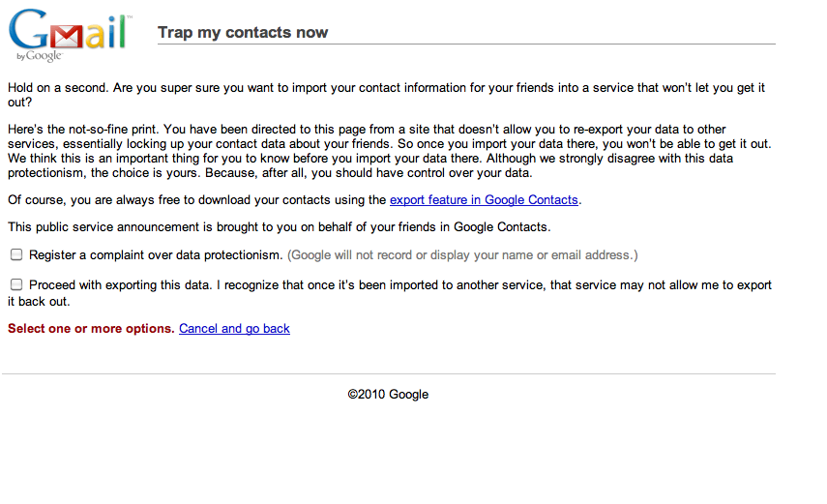Screen dimensions: 827x504
Task: Select the "Register a complaint over data protectionism" label
Action: (x=156, y=255)
